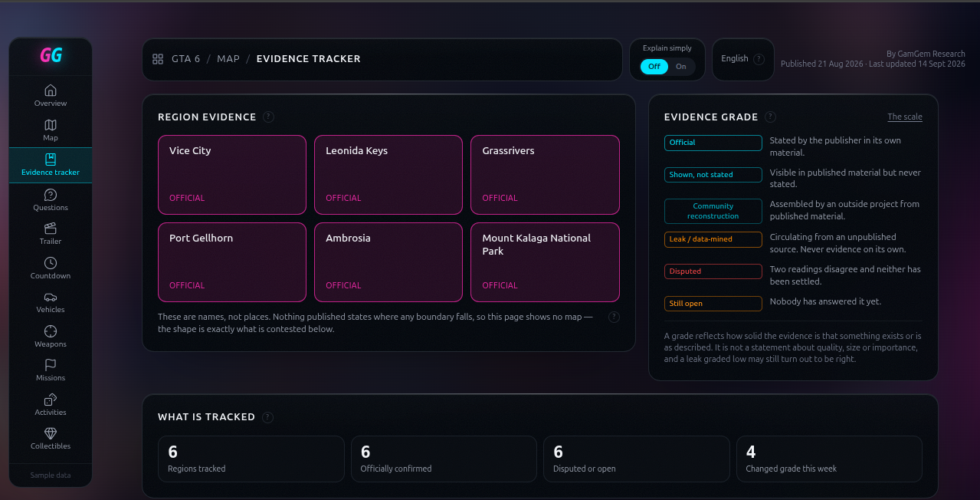Open the Questions sidebar icon
Viewport: 980px width, 500px height.
point(51,195)
